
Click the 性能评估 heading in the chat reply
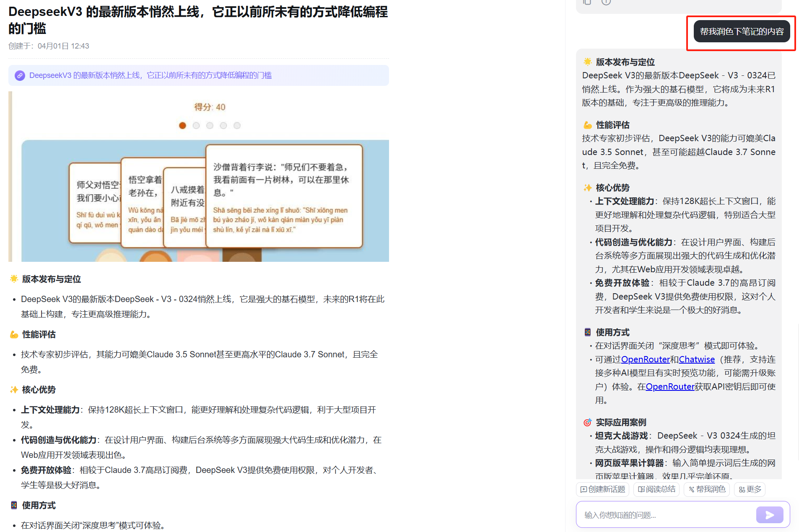[x=612, y=125]
